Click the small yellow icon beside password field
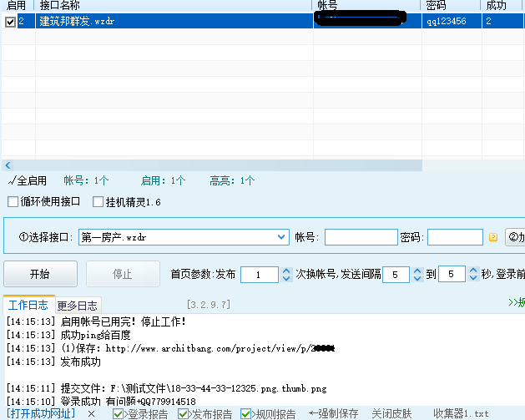 pyautogui.click(x=493, y=237)
